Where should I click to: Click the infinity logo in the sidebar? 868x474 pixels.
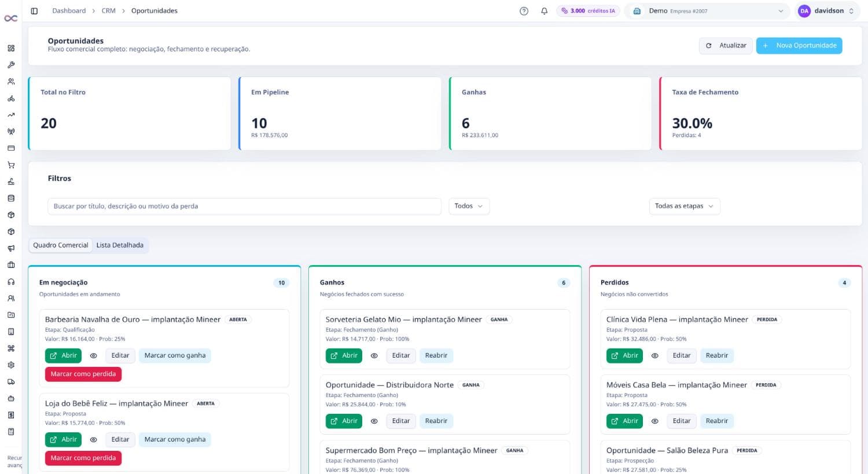point(10,19)
